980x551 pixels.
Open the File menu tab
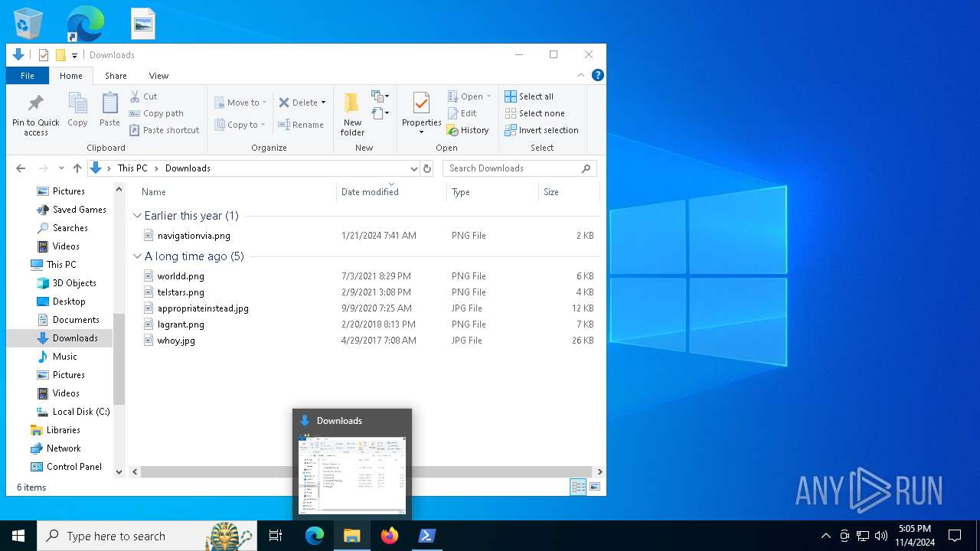tap(28, 76)
